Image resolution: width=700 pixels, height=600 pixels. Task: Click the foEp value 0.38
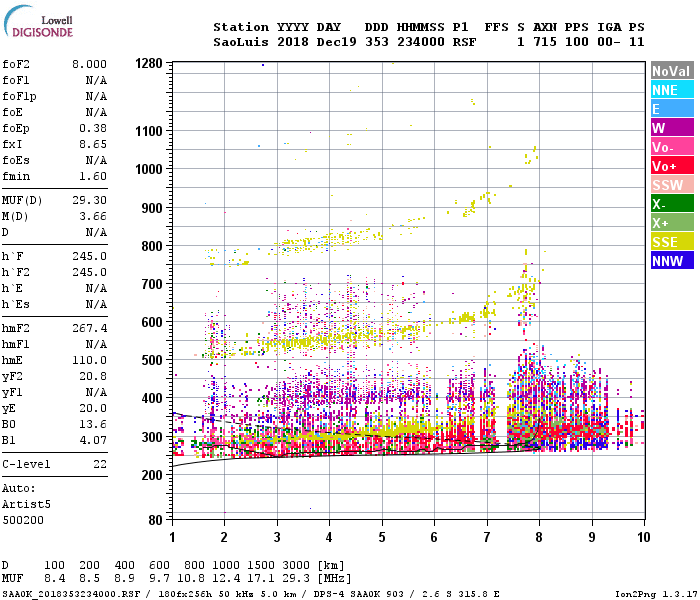pos(93,128)
